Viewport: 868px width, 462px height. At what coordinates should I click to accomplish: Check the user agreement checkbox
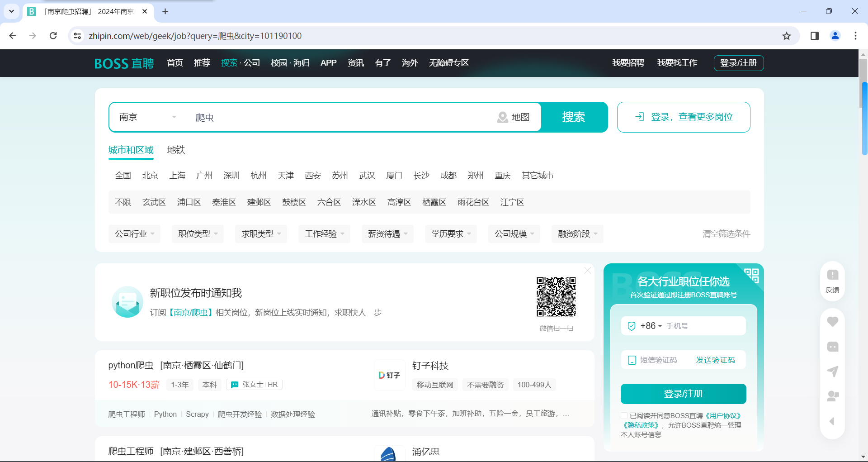coord(624,415)
